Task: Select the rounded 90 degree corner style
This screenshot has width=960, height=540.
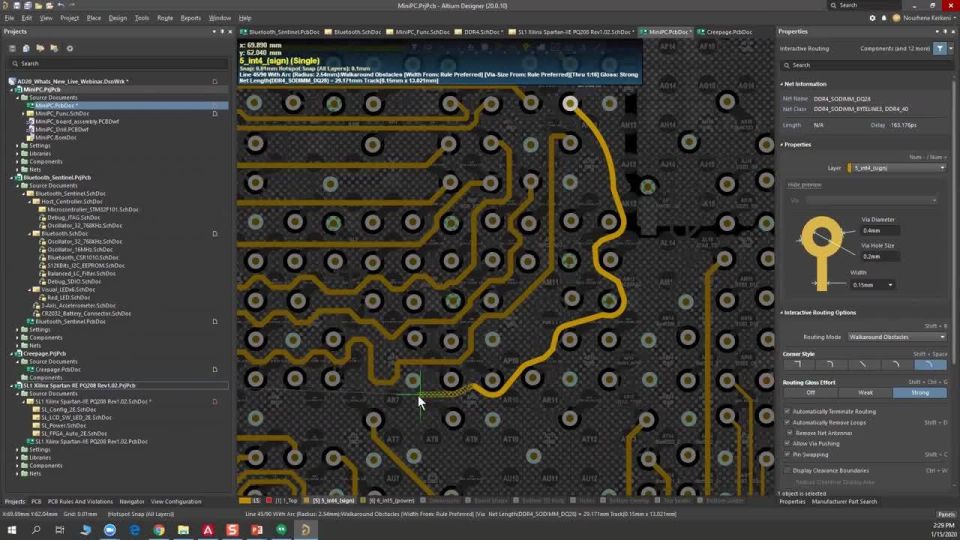Action: pos(830,364)
